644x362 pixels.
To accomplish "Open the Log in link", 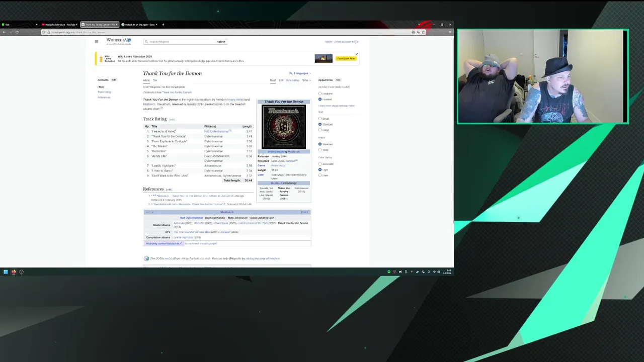I will (x=355, y=42).
